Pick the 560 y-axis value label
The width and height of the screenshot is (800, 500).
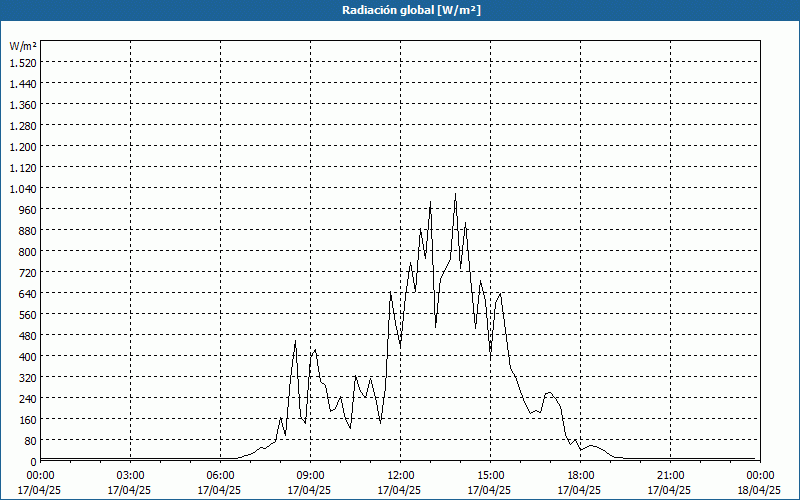29,315
